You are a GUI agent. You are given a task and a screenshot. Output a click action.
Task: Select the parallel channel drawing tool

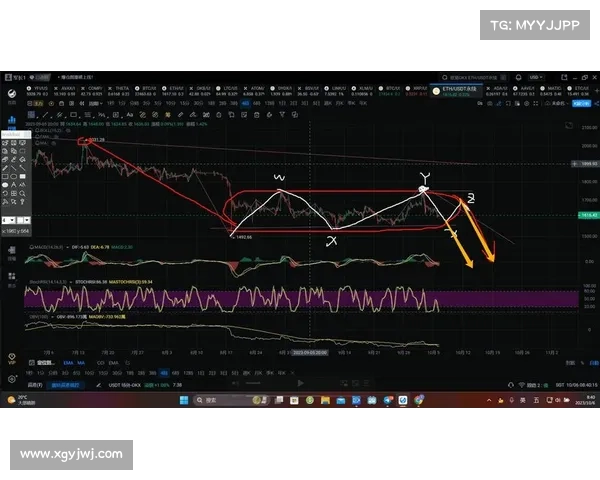(59, 115)
